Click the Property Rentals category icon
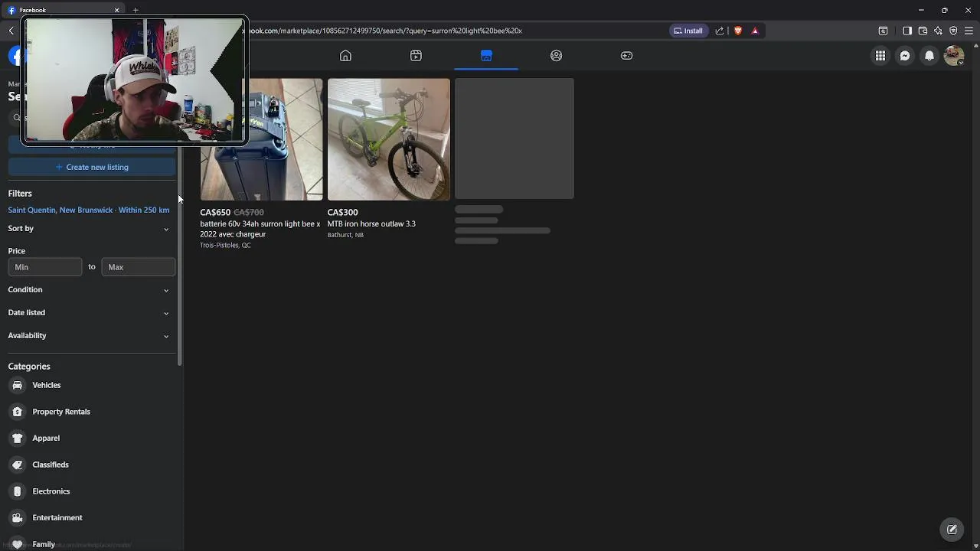 18,412
